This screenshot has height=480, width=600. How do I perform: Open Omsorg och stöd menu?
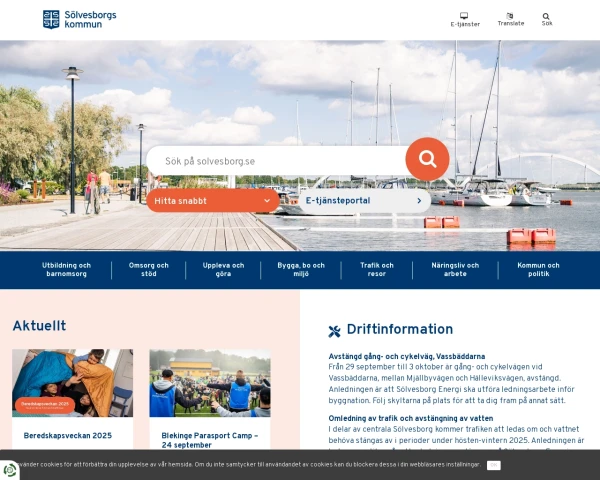[148, 269]
